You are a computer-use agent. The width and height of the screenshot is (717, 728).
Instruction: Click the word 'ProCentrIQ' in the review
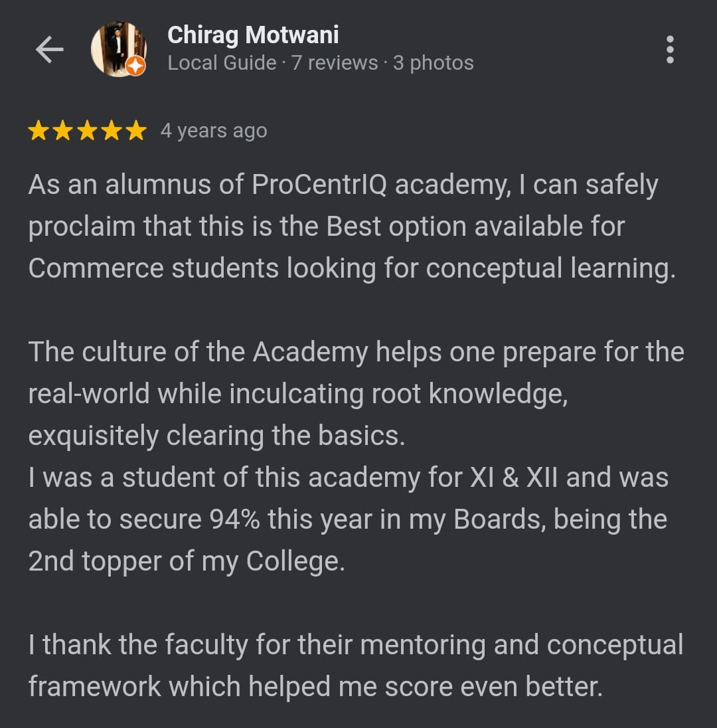pos(319,185)
